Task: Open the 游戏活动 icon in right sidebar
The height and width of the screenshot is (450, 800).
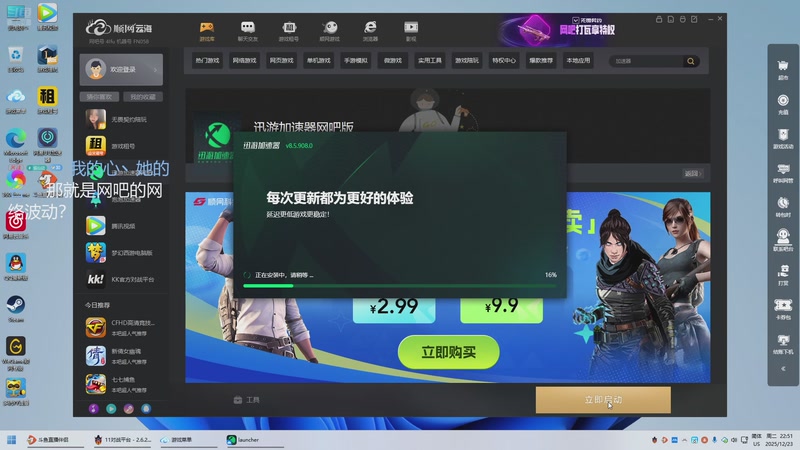Action: (783, 139)
